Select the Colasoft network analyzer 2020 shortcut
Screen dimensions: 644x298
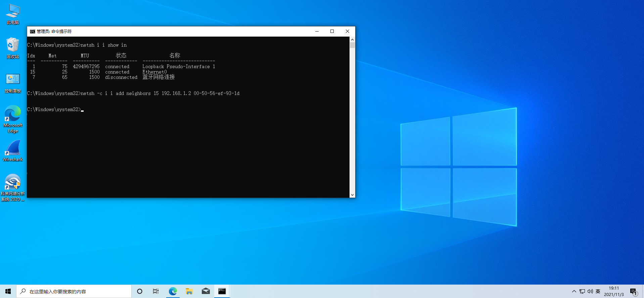coord(13,187)
